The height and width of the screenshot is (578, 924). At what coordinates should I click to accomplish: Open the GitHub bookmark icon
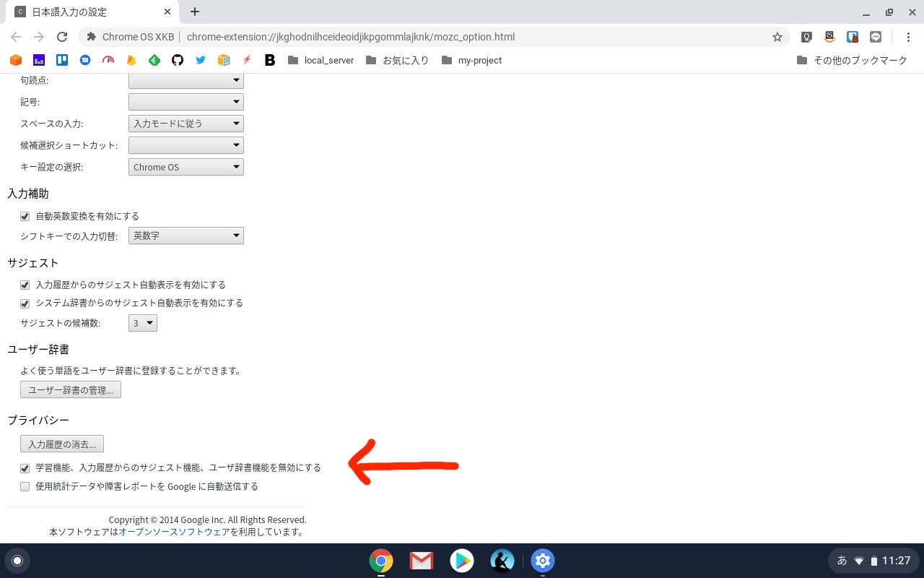(177, 60)
